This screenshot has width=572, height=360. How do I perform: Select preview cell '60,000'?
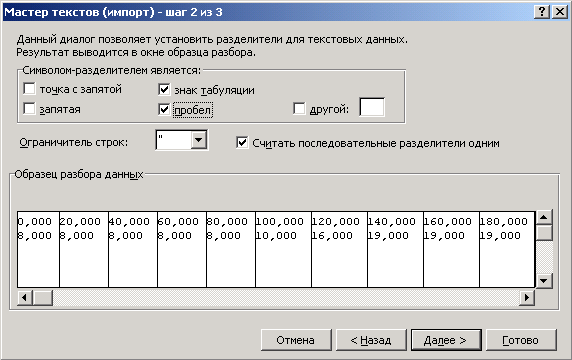tap(178, 221)
